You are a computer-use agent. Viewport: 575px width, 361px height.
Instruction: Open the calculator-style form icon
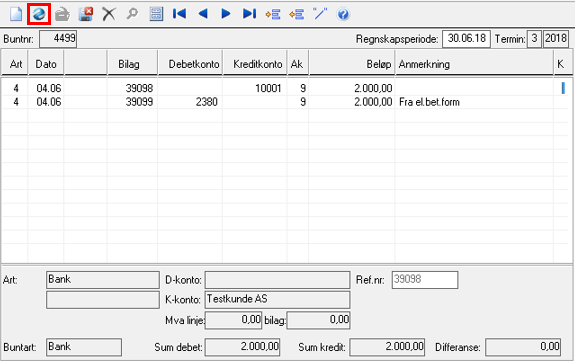tap(156, 14)
